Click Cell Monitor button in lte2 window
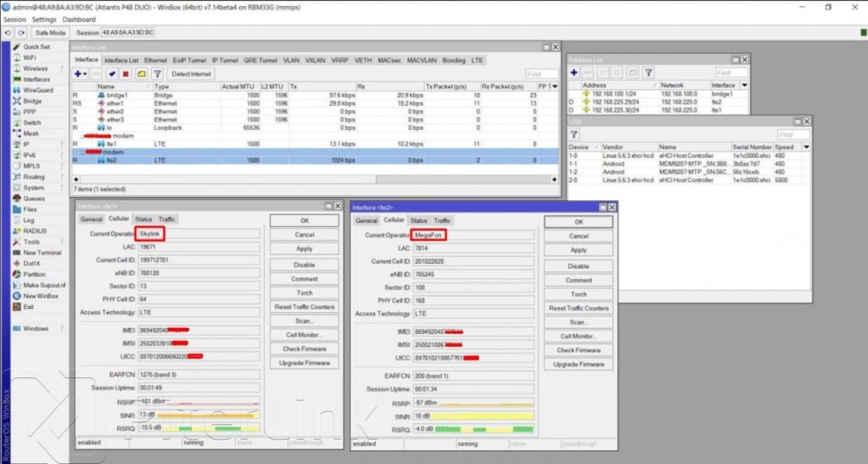The image size is (868, 464). click(578, 336)
